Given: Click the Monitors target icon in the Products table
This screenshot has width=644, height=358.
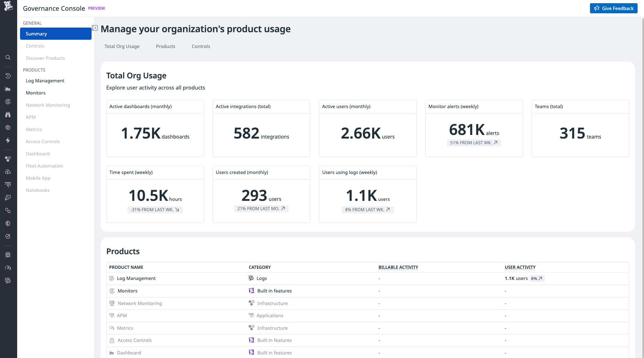Looking at the screenshot, I should coord(112,291).
